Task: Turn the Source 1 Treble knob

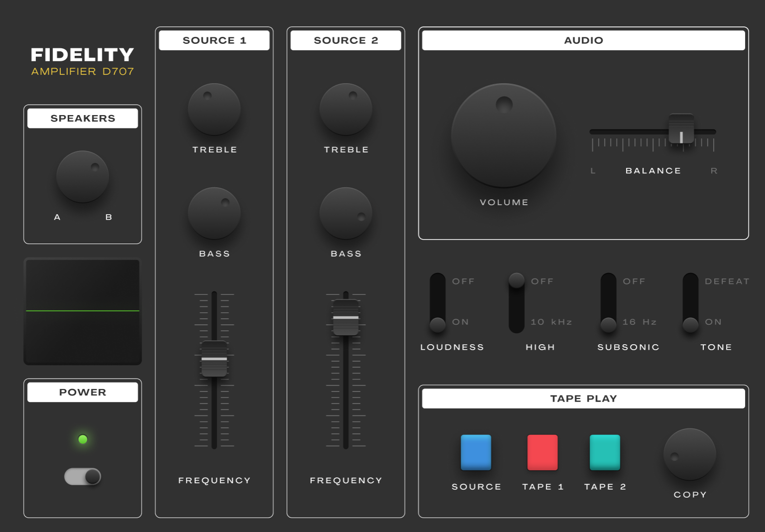Action: point(214,109)
